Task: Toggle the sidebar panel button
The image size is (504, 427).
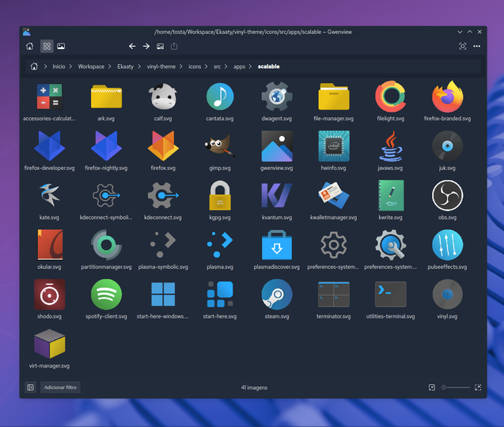Action: [x=31, y=387]
